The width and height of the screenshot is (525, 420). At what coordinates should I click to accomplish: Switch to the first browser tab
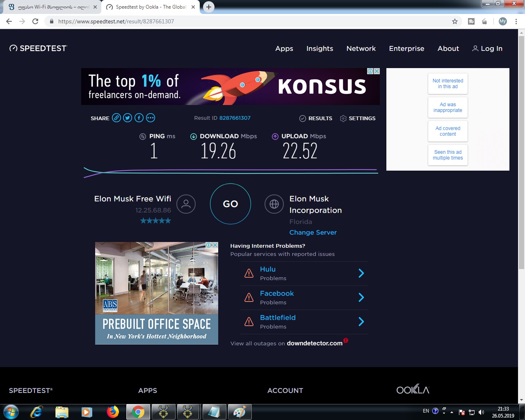[x=51, y=7]
